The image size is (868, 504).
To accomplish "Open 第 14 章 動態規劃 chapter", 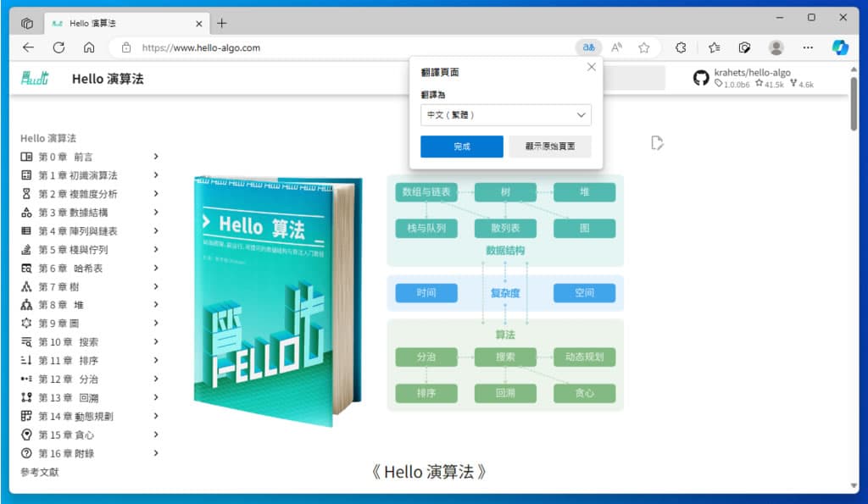I will pos(75,416).
